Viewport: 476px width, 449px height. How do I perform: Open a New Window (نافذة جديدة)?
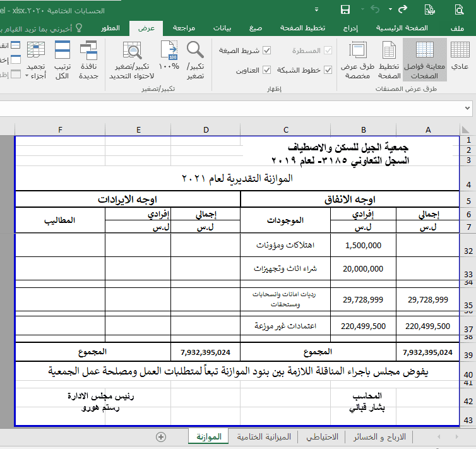(88, 59)
